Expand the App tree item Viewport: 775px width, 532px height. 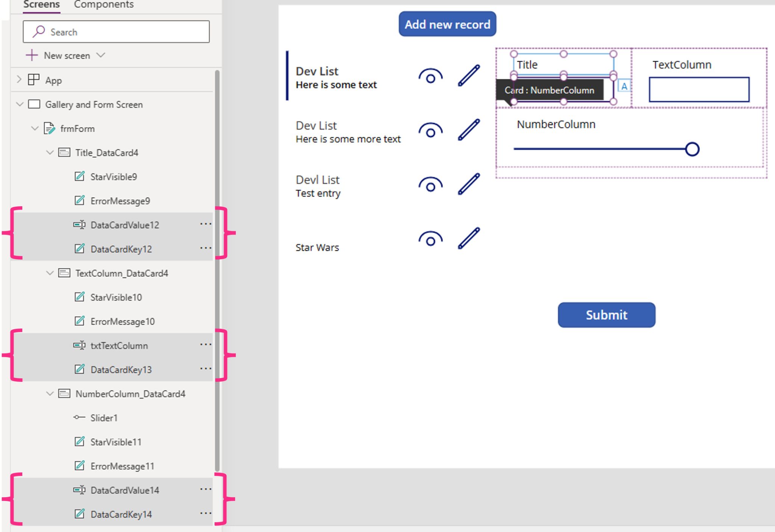19,79
